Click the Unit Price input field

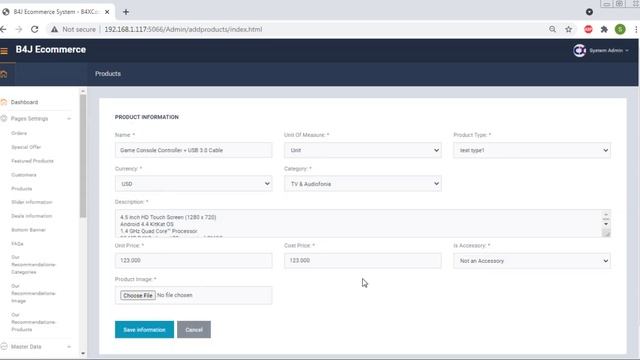click(193, 260)
